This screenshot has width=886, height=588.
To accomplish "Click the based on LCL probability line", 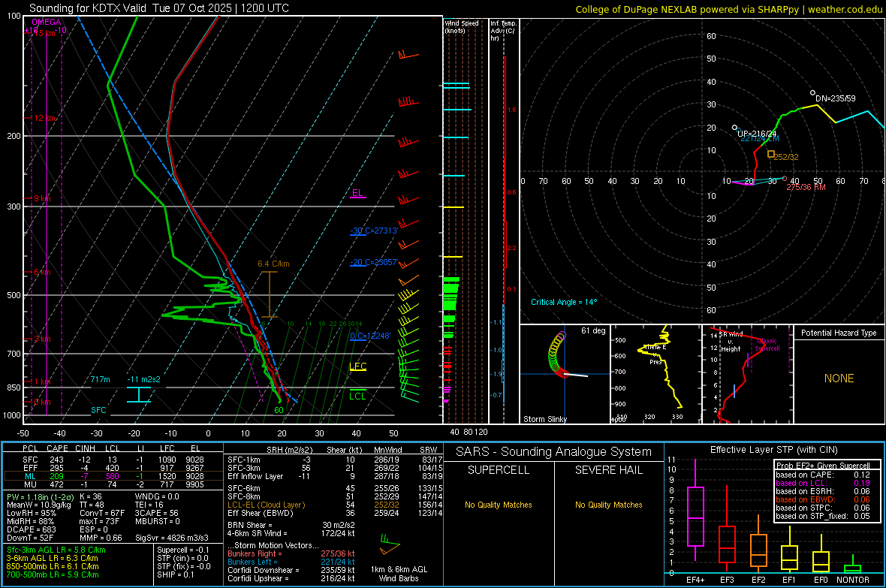I will (823, 483).
